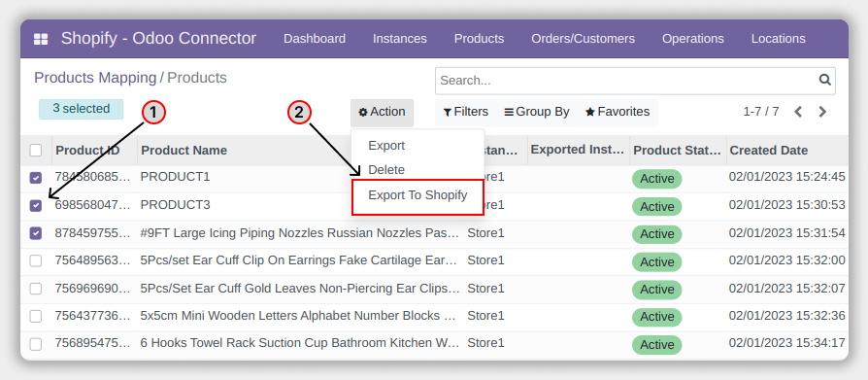This screenshot has width=868, height=380.
Task: Sort by Product Name column header
Action: 184,150
